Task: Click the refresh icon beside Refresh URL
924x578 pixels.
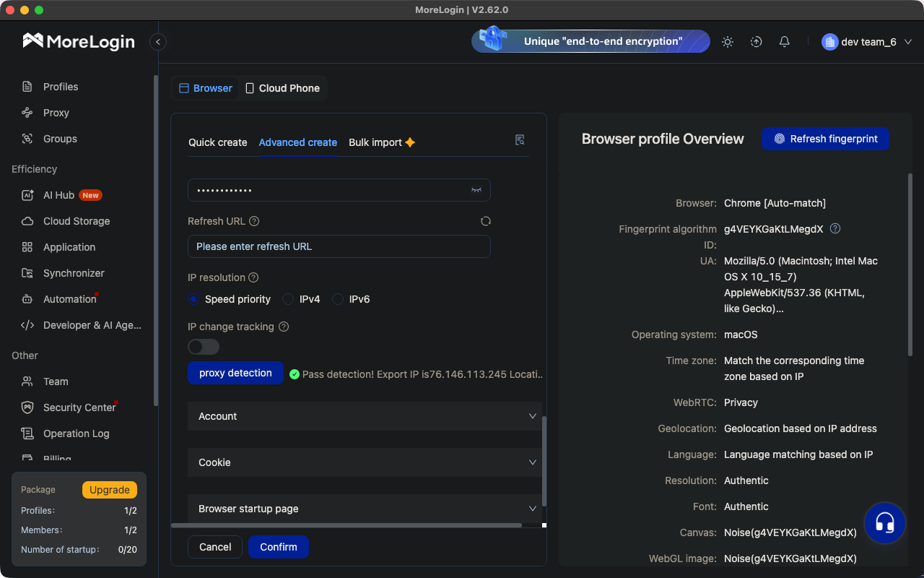Action: coord(486,221)
